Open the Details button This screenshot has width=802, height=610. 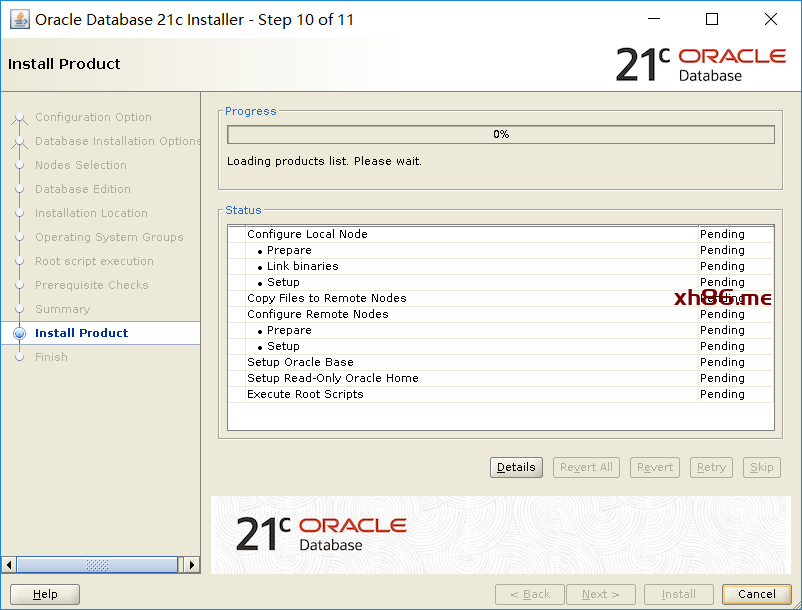pos(516,467)
